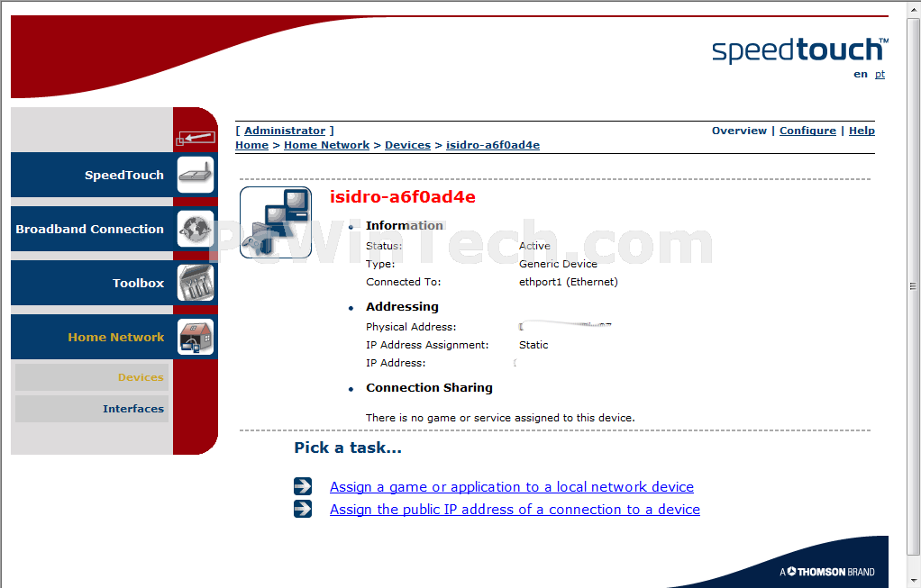Click the red isidro-a6f0ad4e device heading

point(402,196)
